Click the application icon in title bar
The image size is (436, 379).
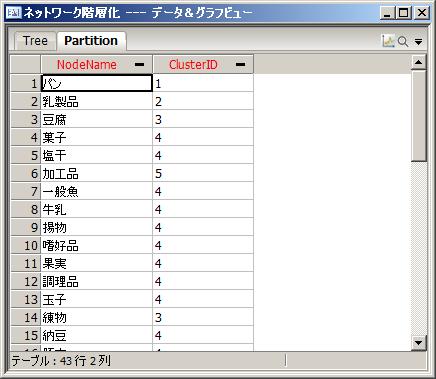[14, 13]
